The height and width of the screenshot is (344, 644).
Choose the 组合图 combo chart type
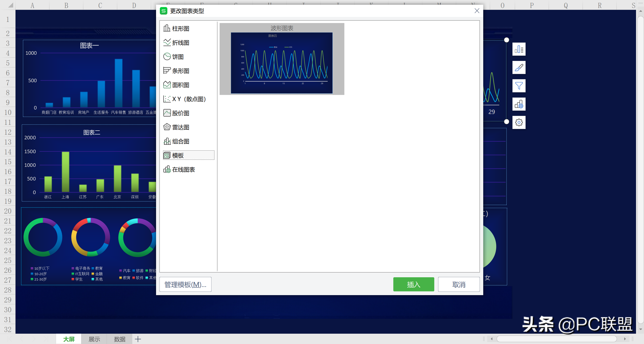click(177, 141)
